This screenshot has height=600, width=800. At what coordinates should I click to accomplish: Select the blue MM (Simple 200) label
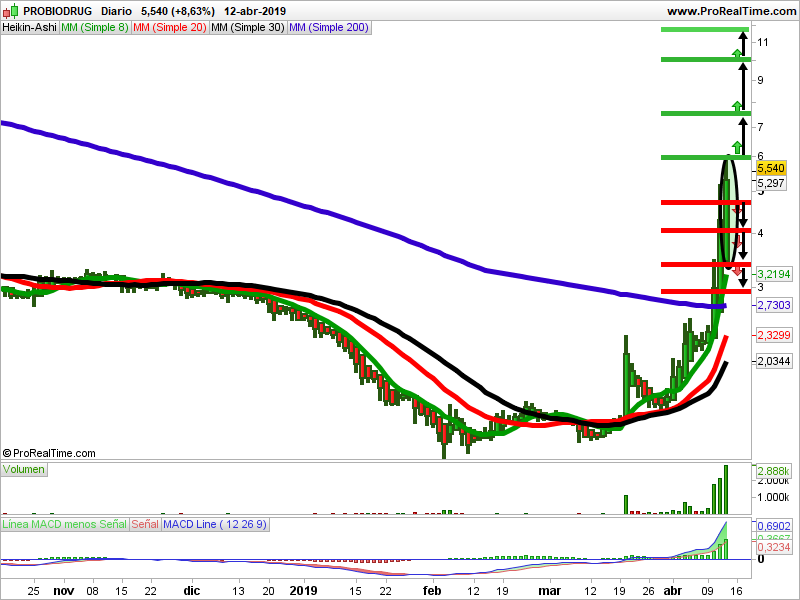(x=329, y=28)
